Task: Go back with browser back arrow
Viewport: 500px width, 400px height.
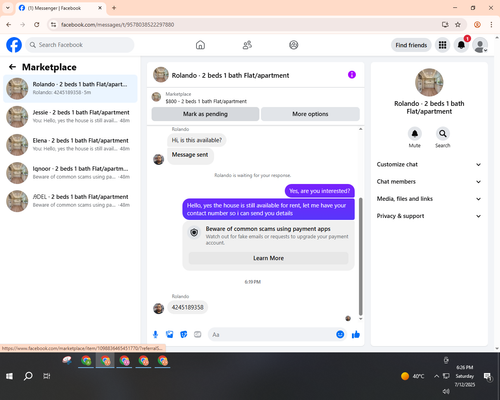Action: (x=9, y=25)
